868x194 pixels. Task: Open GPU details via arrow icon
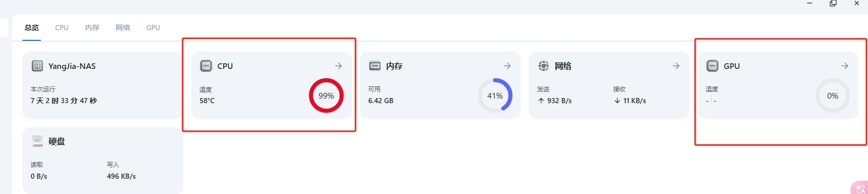tap(845, 66)
